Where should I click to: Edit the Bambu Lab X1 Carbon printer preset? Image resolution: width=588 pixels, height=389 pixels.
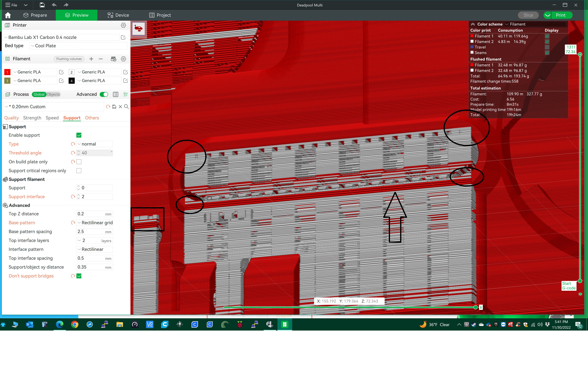click(123, 37)
